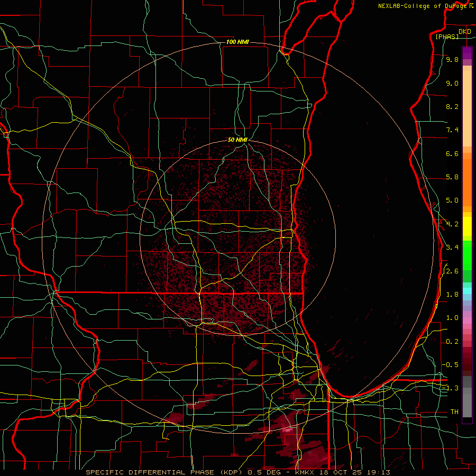Pick the yellow segment of color bar
The image size is (476, 476).
(467, 226)
